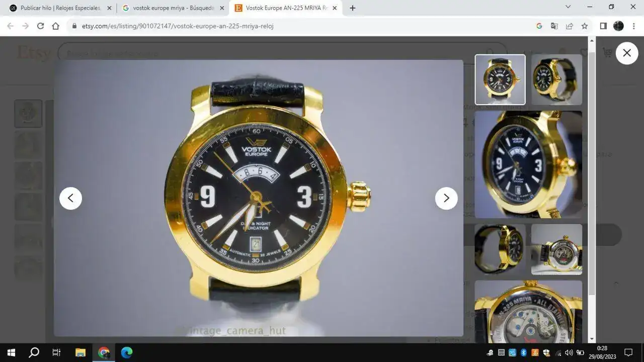Open a new browser tab
Viewport: 644px width, 362px height.
point(352,8)
